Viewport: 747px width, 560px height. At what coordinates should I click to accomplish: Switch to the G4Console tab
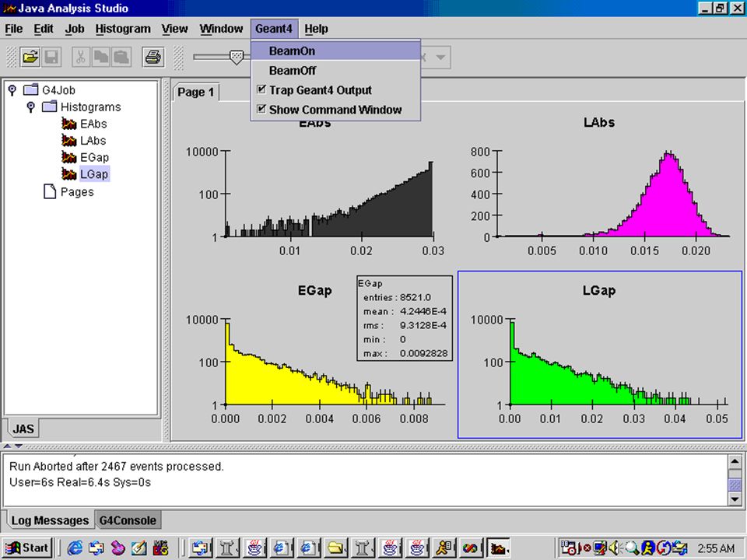click(128, 520)
